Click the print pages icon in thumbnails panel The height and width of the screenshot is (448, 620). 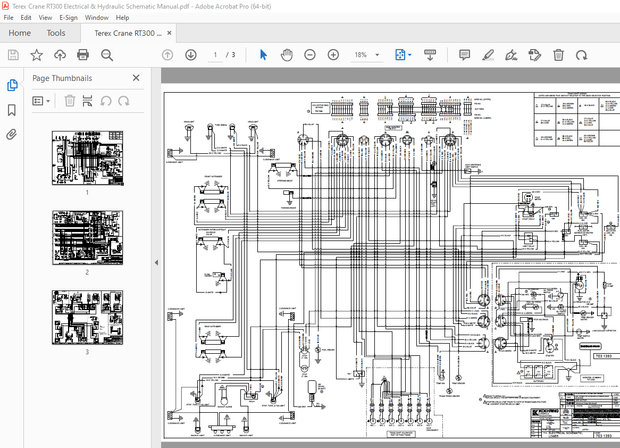[x=87, y=101]
